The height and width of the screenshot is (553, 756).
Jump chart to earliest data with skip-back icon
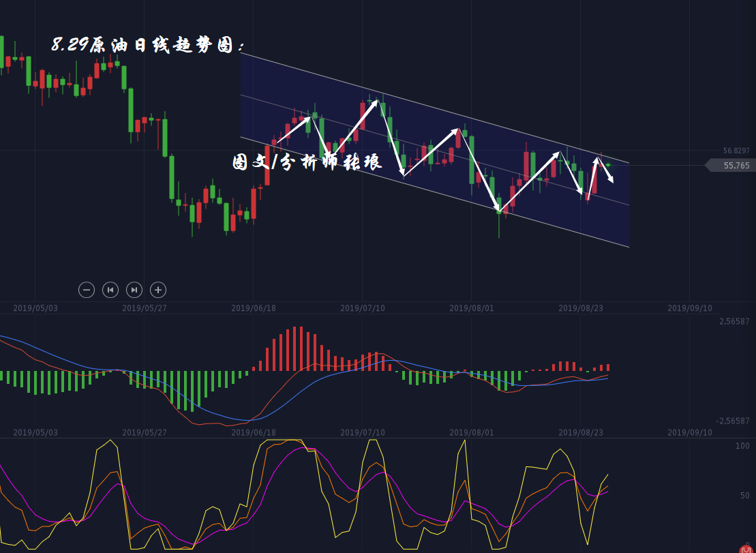click(110, 290)
